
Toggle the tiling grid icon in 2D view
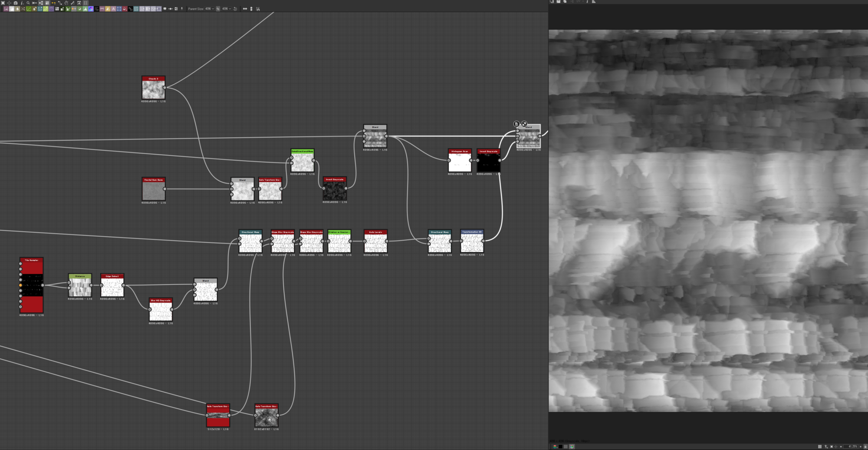(x=820, y=446)
